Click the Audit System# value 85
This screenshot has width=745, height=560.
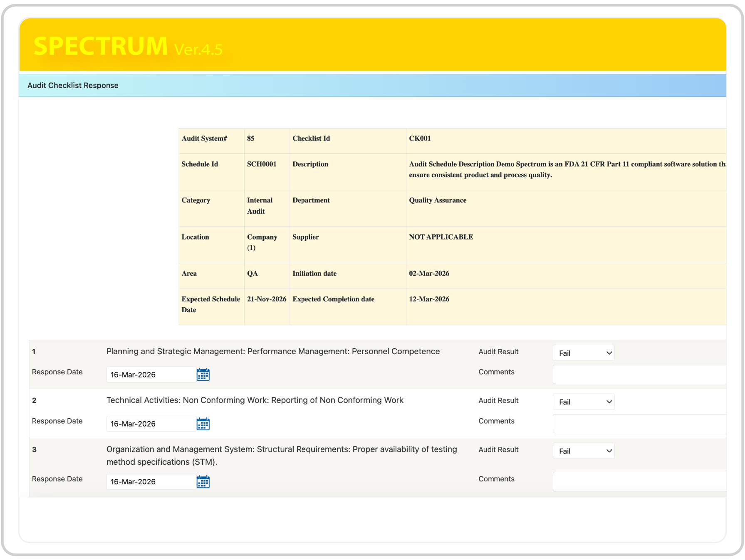coord(250,138)
